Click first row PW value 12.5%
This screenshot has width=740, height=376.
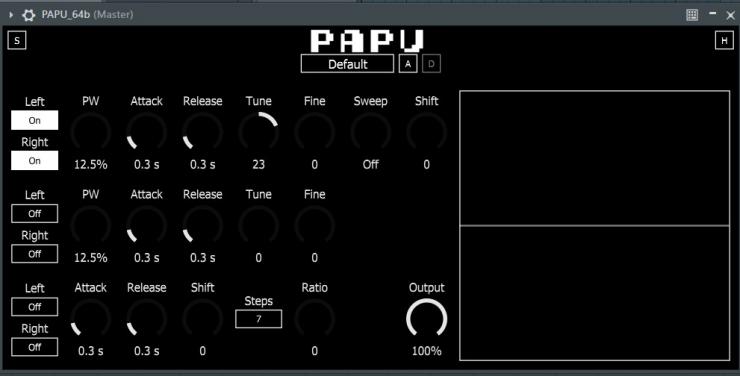91,165
